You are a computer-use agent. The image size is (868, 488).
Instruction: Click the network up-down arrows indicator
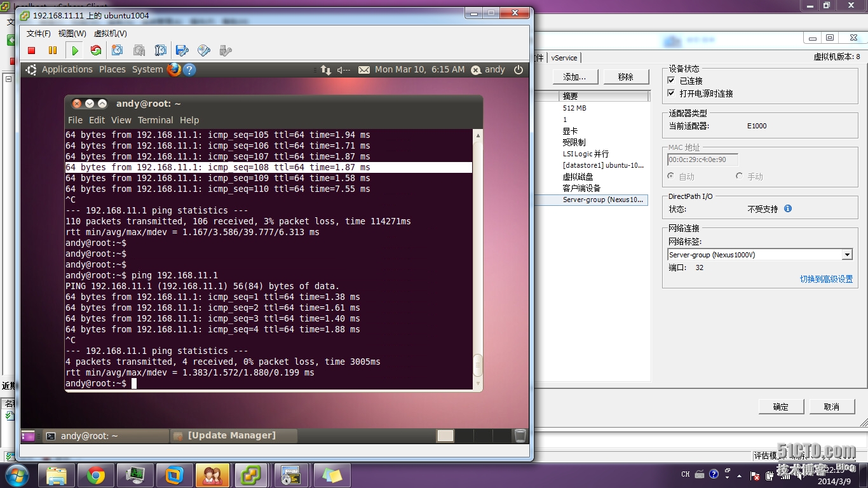[326, 70]
